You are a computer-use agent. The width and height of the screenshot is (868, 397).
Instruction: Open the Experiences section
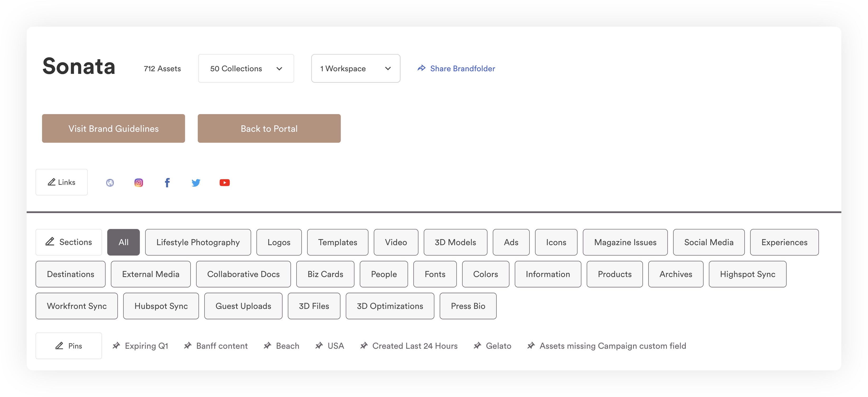point(784,242)
